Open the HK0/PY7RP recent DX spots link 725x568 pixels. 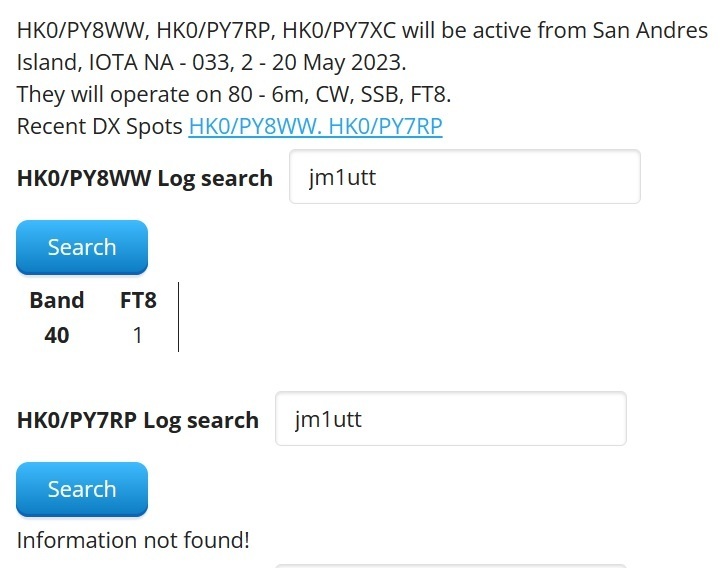click(381, 126)
